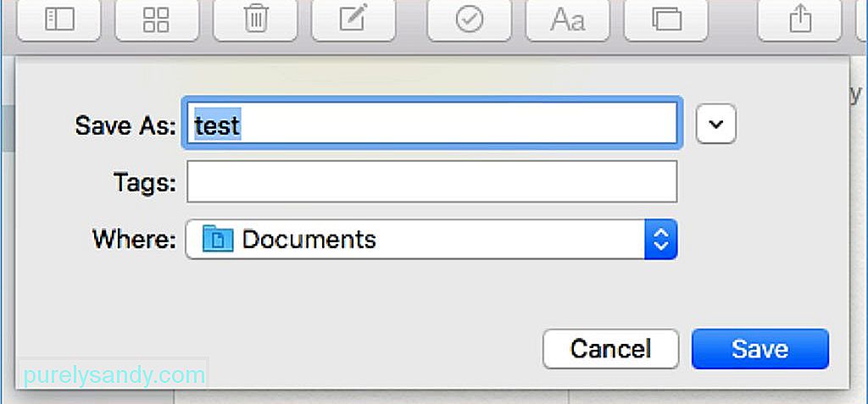Click the Cancel button
The width and height of the screenshot is (868, 404).
point(610,349)
